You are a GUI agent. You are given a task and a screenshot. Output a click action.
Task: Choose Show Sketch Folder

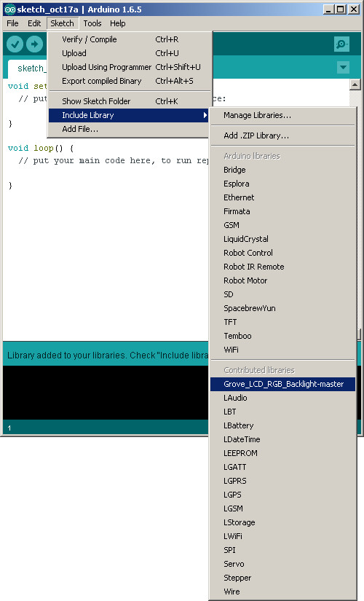coord(130,101)
